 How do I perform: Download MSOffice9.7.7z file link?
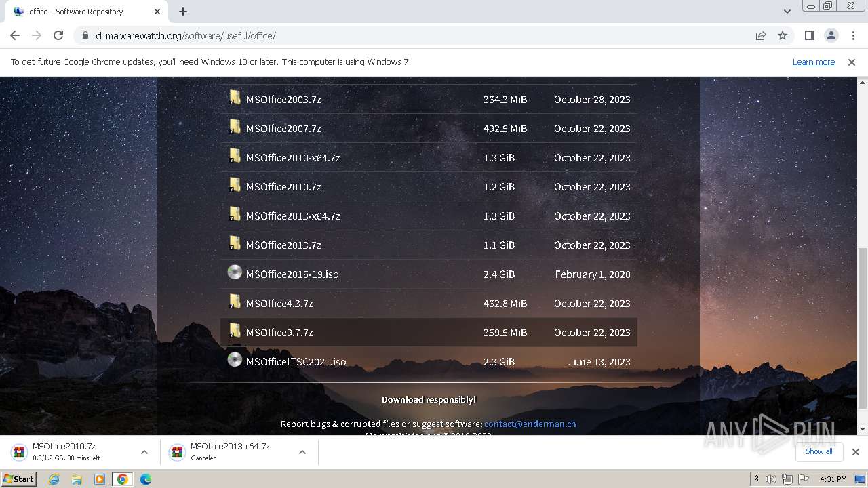coord(279,332)
